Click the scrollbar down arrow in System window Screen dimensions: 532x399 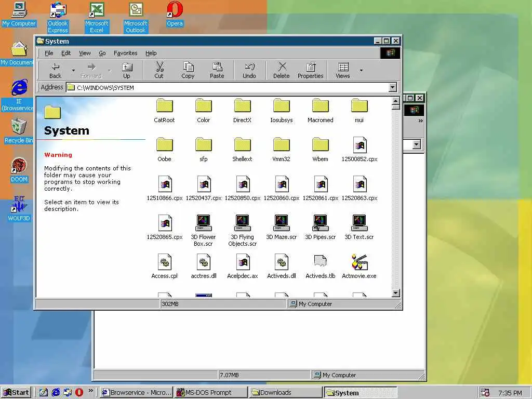[395, 293]
